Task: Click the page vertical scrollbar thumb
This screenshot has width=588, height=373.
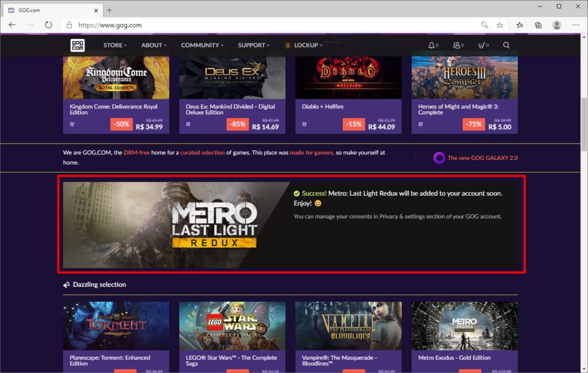Action: click(584, 124)
